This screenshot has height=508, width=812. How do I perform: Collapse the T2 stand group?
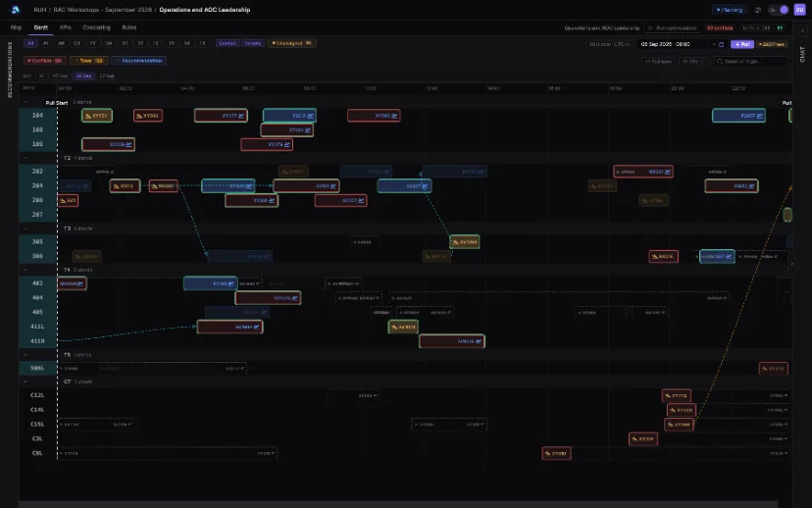pos(25,158)
